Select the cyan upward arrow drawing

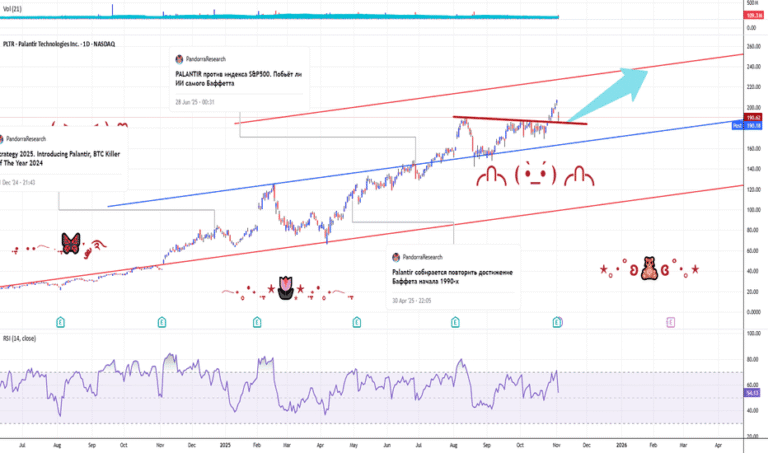pos(608,95)
